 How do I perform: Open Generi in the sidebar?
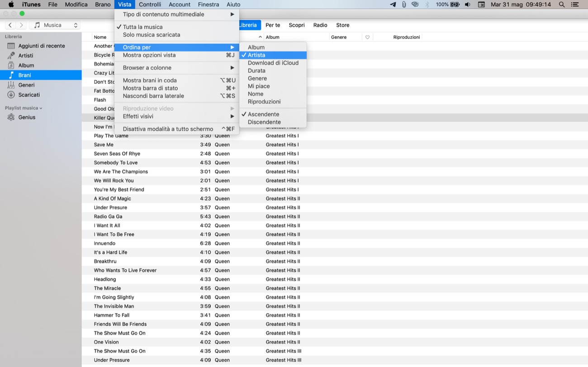click(x=41, y=85)
